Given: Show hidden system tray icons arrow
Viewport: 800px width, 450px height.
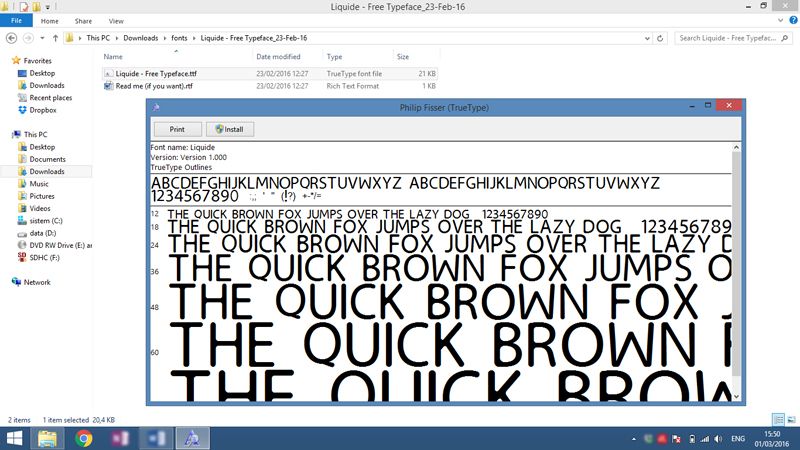Looking at the screenshot, I should pos(634,439).
